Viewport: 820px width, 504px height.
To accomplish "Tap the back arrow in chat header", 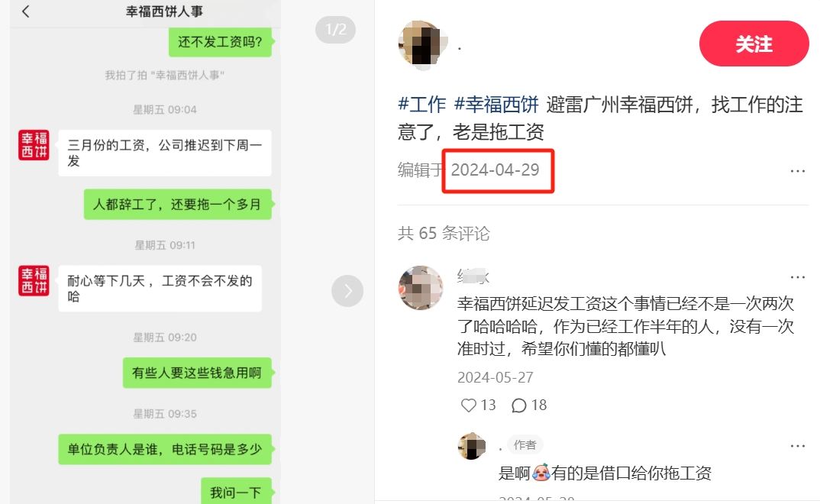I will (x=26, y=11).
